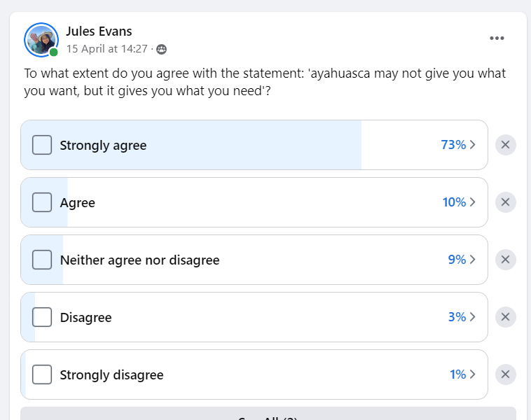This screenshot has height=420, width=531.
Task: Expand voters for 10% Agree
Action: [459, 202]
